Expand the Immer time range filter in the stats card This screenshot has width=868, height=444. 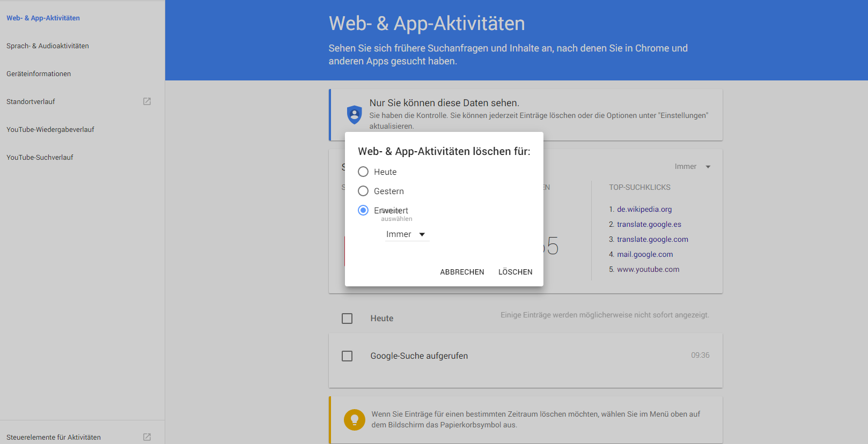coord(692,167)
